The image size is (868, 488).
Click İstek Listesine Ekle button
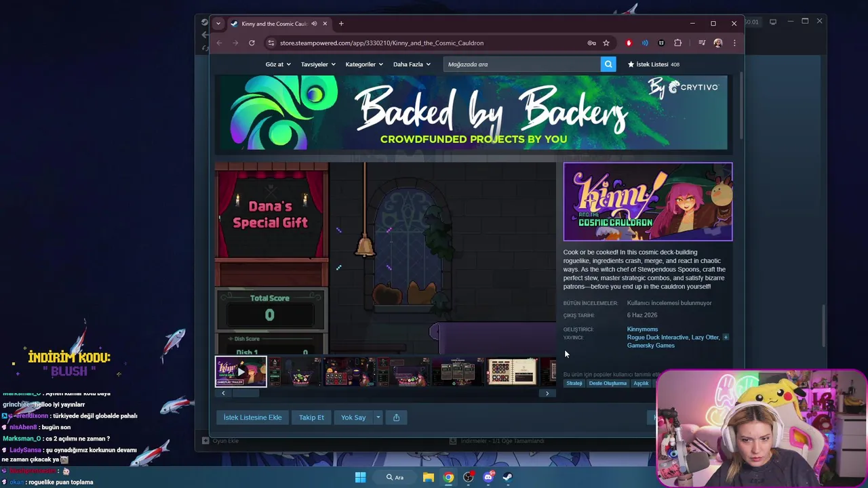pos(252,418)
